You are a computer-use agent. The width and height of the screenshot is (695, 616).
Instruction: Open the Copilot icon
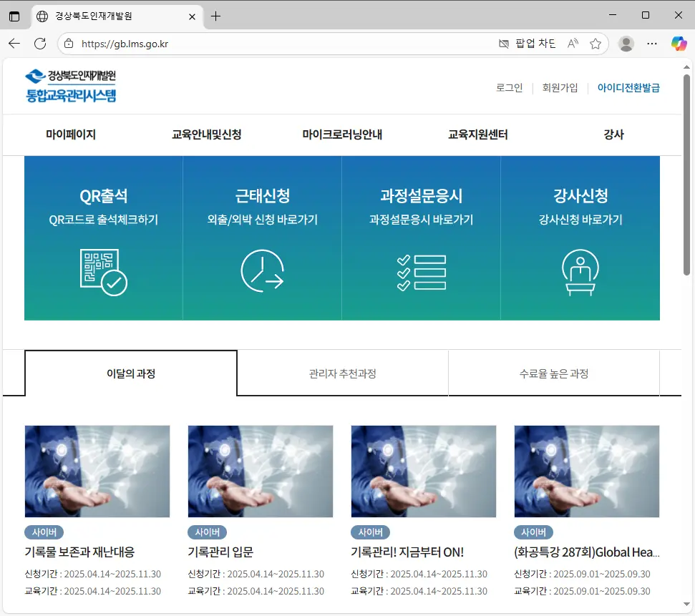click(679, 44)
